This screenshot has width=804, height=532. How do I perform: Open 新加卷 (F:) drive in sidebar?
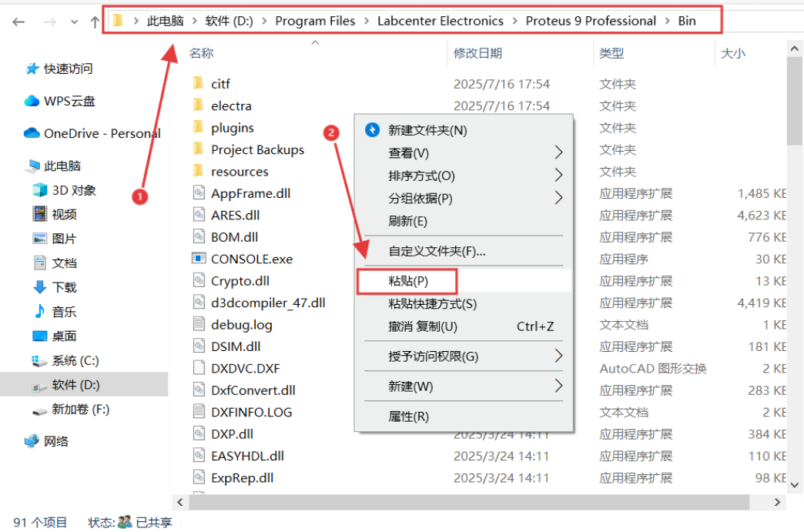click(x=71, y=409)
